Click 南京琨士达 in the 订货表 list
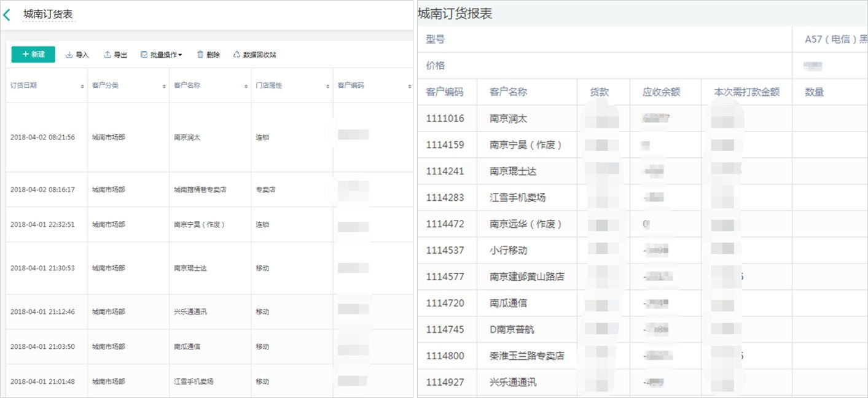The image size is (868, 398). (x=190, y=268)
